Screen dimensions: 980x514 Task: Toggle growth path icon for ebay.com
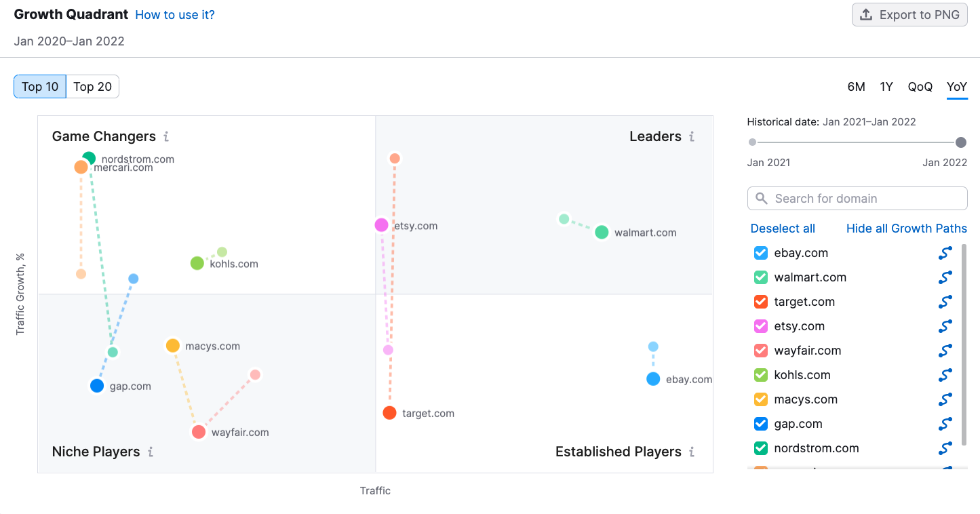pos(945,253)
